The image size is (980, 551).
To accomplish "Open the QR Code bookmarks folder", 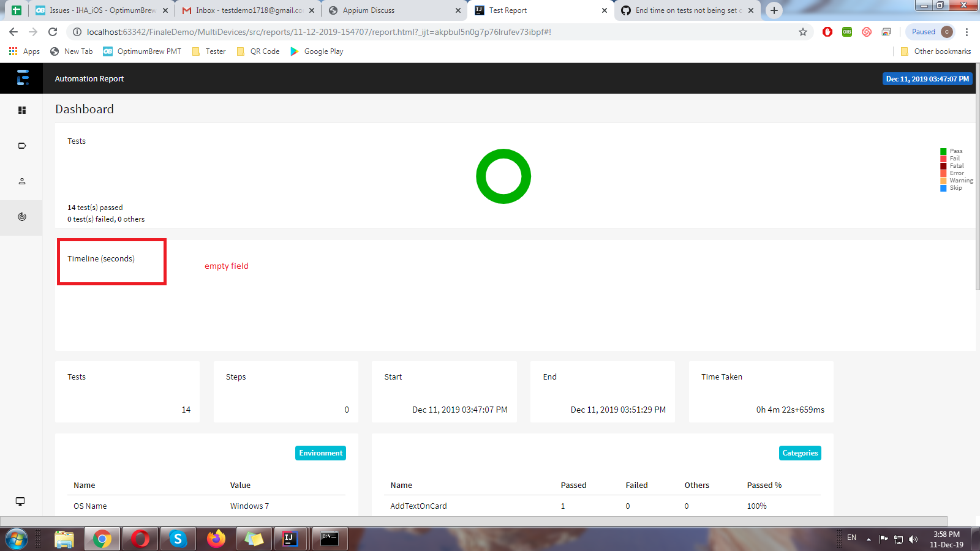I will (258, 51).
